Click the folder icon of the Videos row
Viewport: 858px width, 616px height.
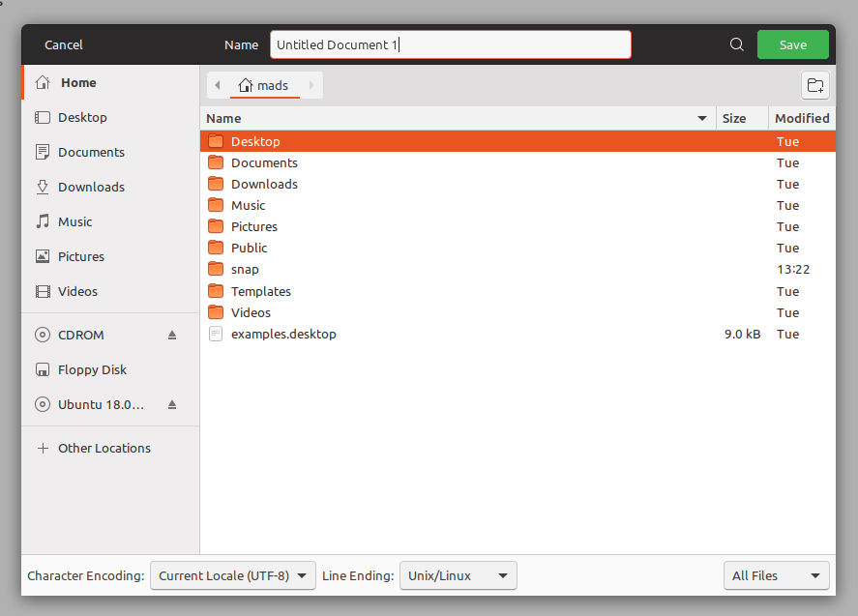pos(216,312)
